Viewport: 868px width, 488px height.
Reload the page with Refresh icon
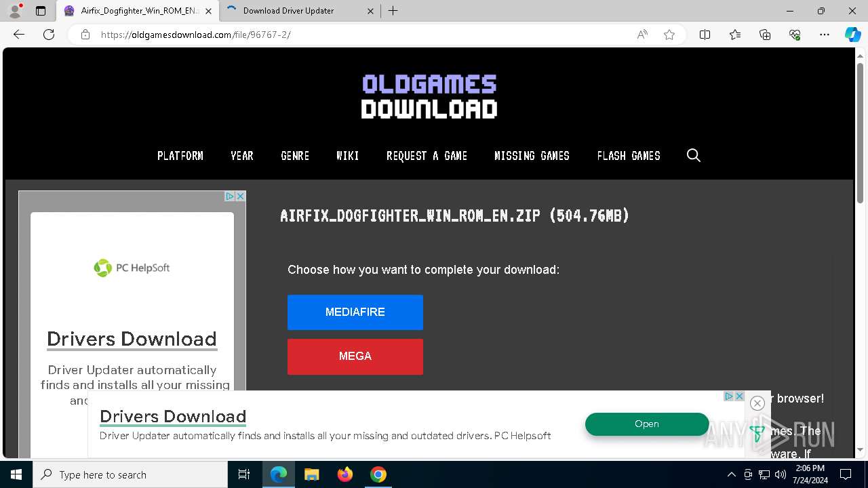pos(49,35)
